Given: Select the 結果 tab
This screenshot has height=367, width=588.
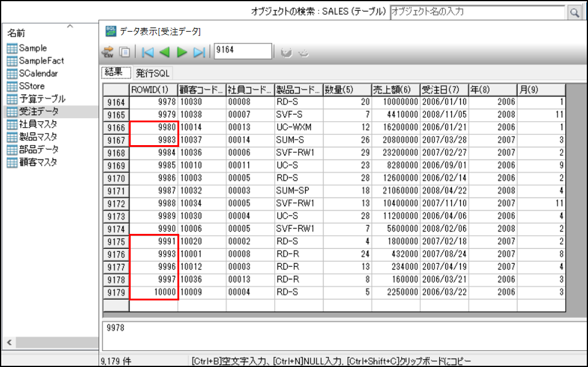Looking at the screenshot, I should 117,73.
